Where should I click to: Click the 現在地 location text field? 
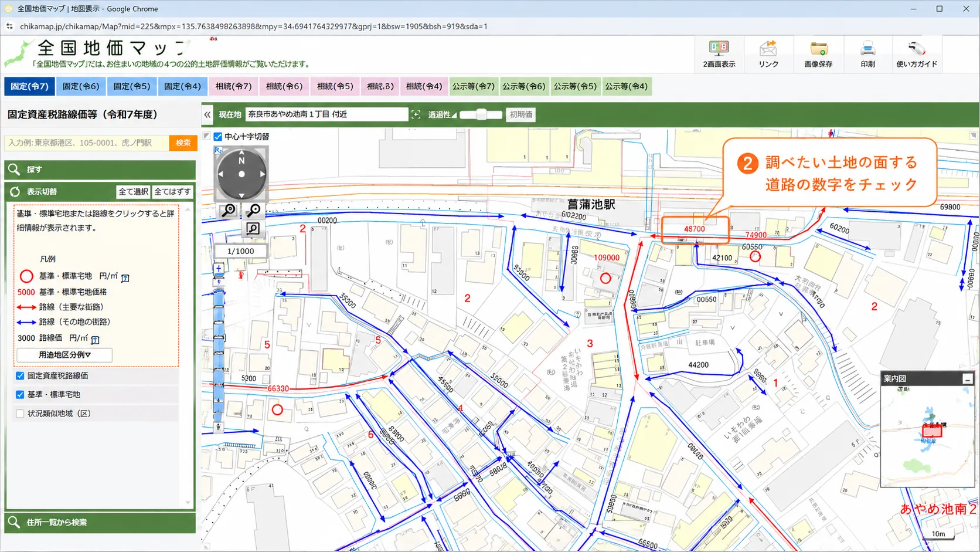pos(326,114)
